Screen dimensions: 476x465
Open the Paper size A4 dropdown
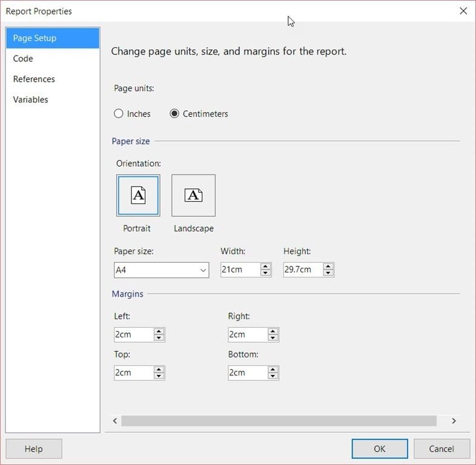[x=162, y=270]
